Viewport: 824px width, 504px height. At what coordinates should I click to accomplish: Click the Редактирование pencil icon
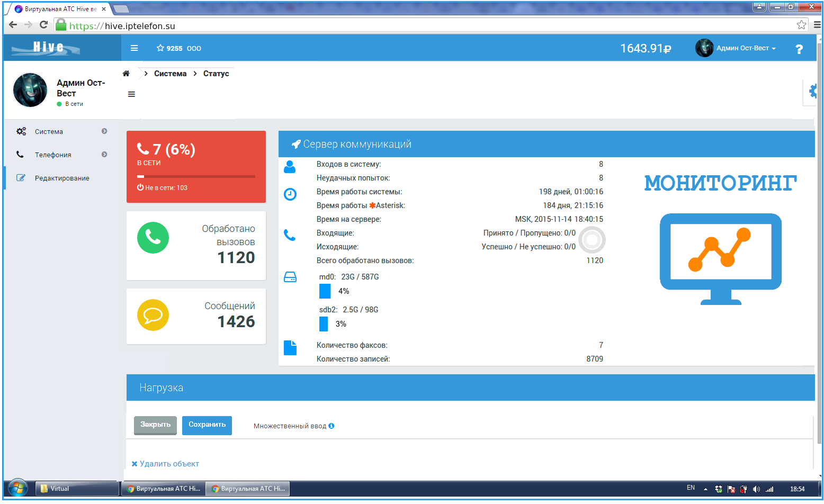21,178
